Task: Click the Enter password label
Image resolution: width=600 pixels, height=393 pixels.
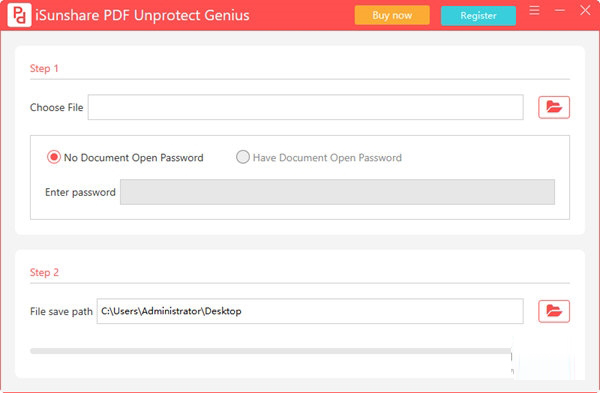Action: (80, 192)
